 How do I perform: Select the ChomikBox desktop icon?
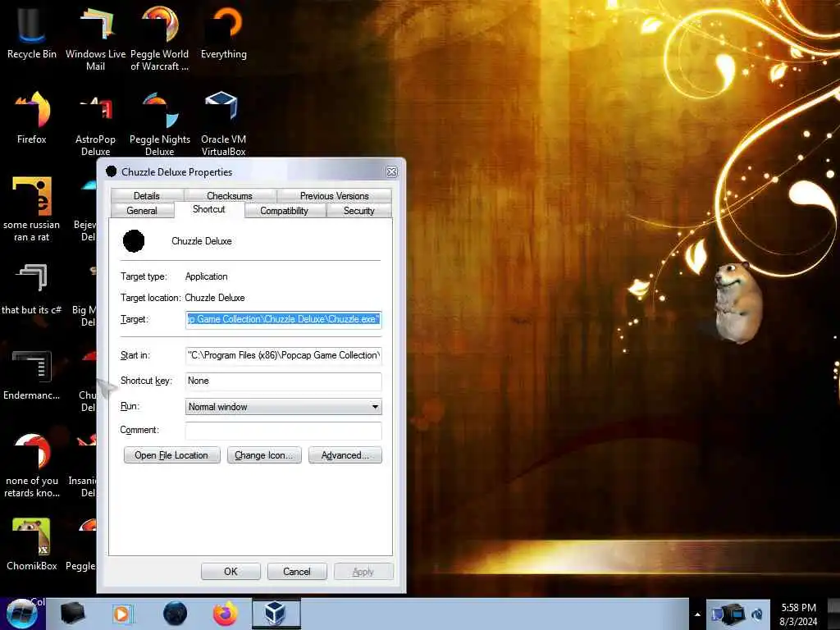tap(31, 544)
